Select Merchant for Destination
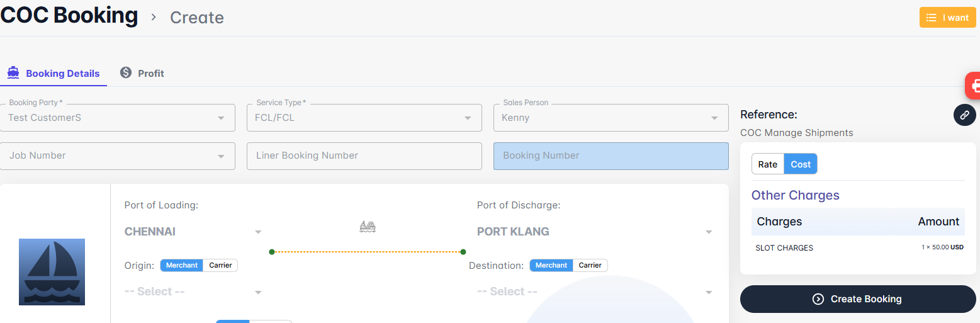This screenshot has width=980, height=323. pyautogui.click(x=551, y=266)
